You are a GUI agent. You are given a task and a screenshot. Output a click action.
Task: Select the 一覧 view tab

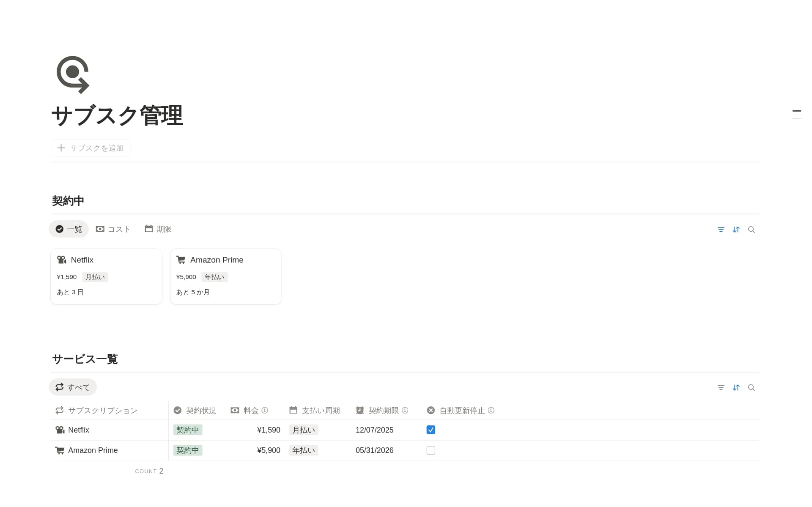pos(69,229)
